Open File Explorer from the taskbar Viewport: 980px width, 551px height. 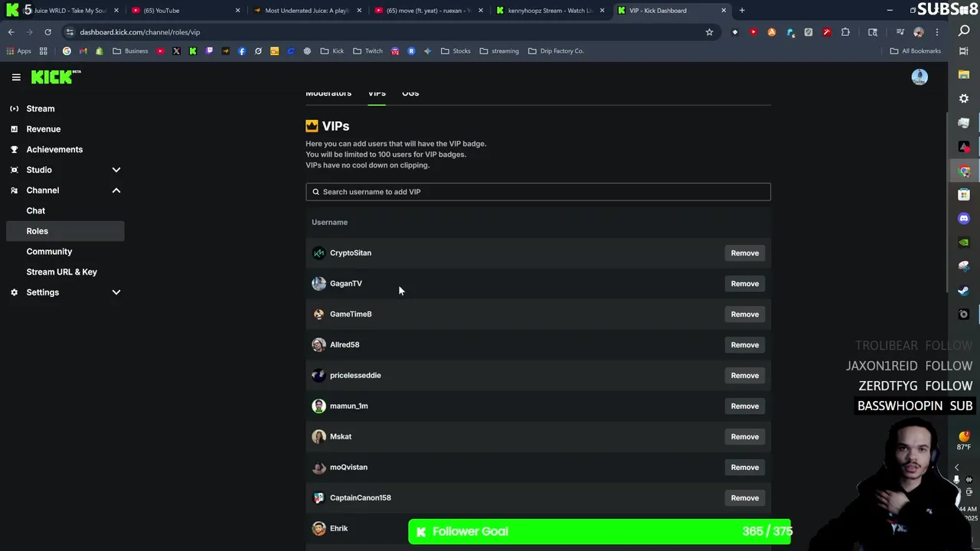click(x=964, y=74)
